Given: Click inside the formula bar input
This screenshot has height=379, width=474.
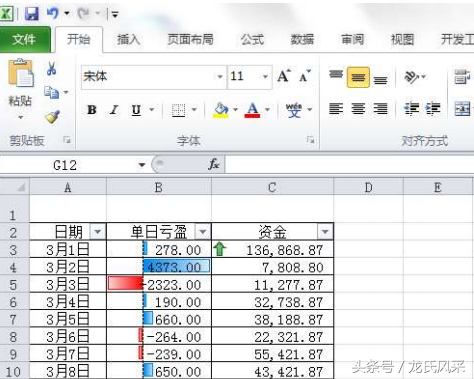Looking at the screenshot, I should [349, 165].
